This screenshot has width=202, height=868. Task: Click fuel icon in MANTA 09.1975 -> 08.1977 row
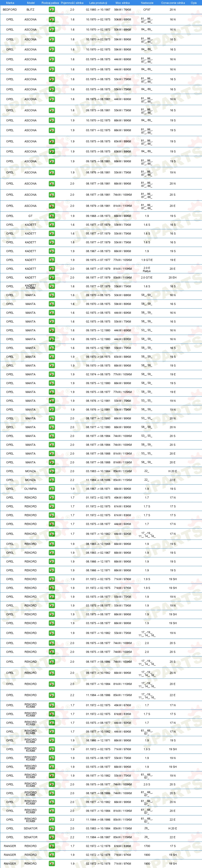51,392
